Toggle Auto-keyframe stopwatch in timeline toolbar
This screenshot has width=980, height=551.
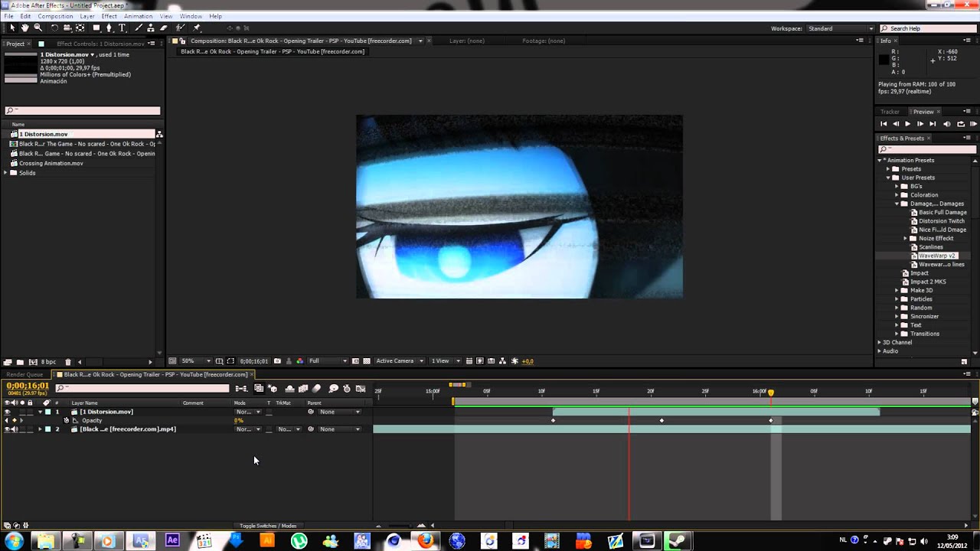(x=347, y=389)
